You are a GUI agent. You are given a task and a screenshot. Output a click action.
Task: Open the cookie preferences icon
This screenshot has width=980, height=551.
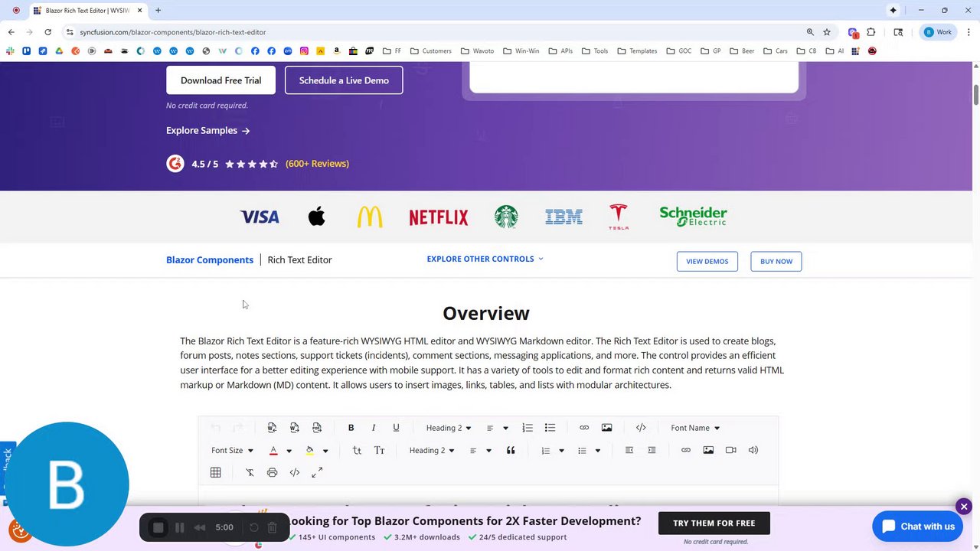coord(20,530)
